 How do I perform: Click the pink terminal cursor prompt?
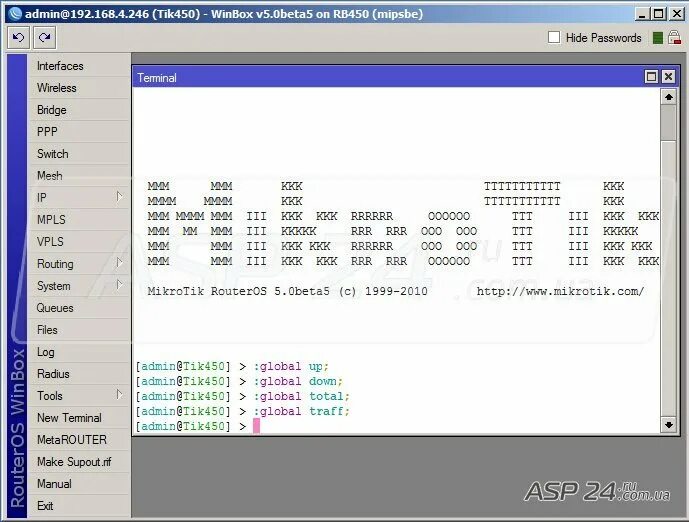coord(257,426)
